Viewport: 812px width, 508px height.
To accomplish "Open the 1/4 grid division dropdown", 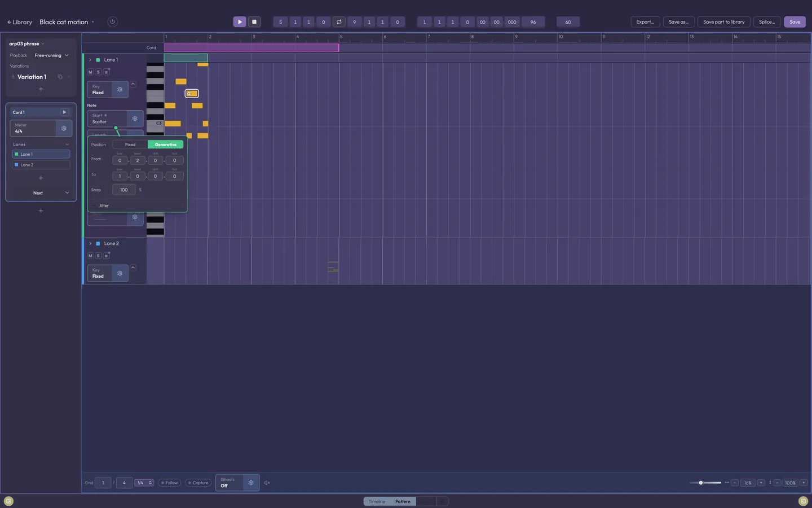I will [145, 483].
